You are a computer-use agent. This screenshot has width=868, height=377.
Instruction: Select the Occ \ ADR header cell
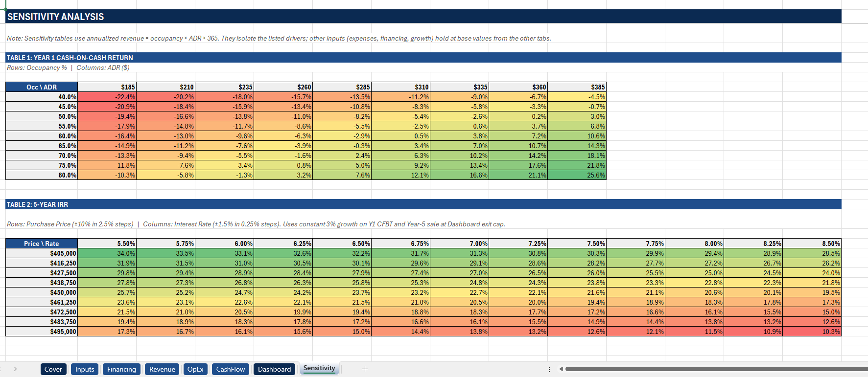click(x=42, y=87)
